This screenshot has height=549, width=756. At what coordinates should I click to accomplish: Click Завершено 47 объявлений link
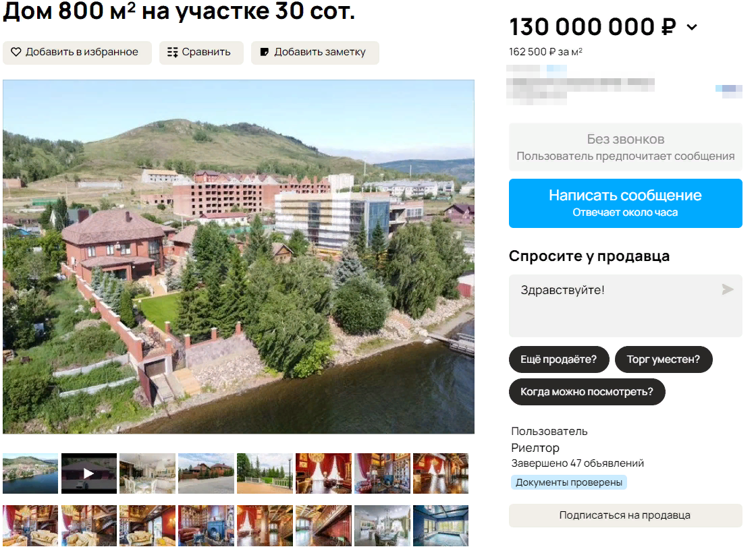tap(578, 463)
